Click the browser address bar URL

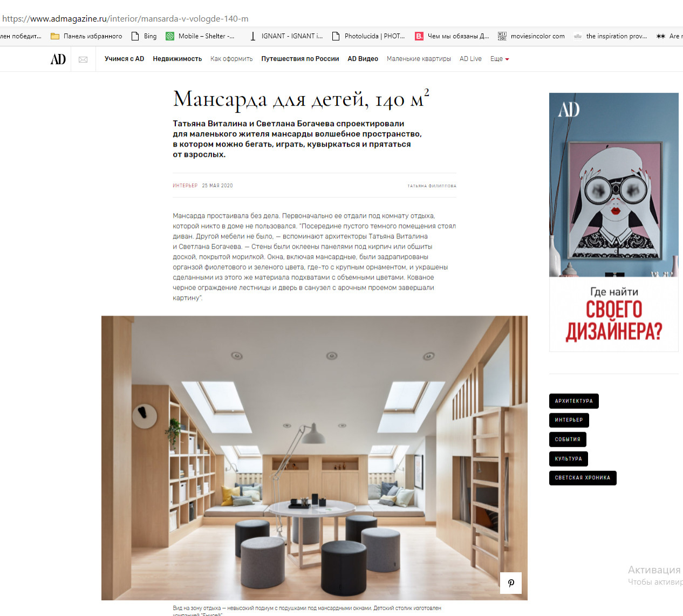coord(125,18)
